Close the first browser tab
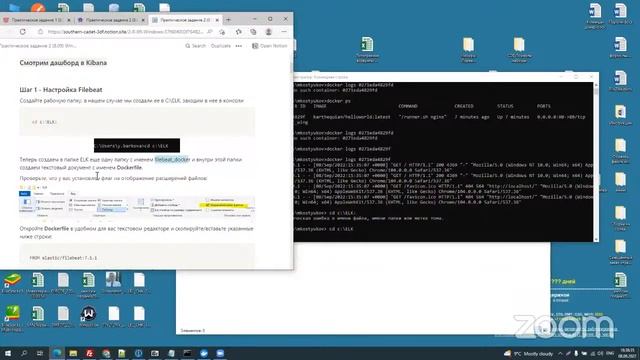The height and width of the screenshot is (360, 640). click(69, 20)
